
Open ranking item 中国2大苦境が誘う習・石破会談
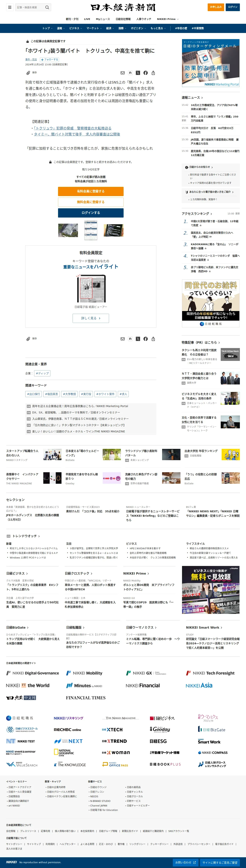coord(214,223)
